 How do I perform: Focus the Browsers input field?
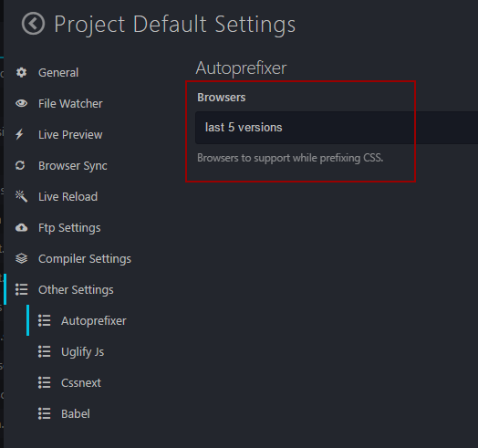pos(337,128)
